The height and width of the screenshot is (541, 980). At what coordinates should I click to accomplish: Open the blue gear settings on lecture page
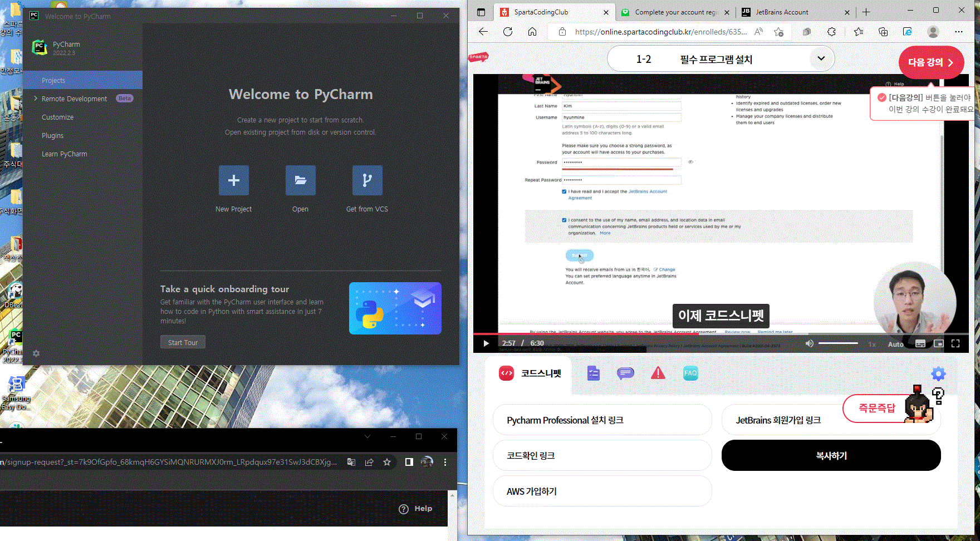point(938,374)
